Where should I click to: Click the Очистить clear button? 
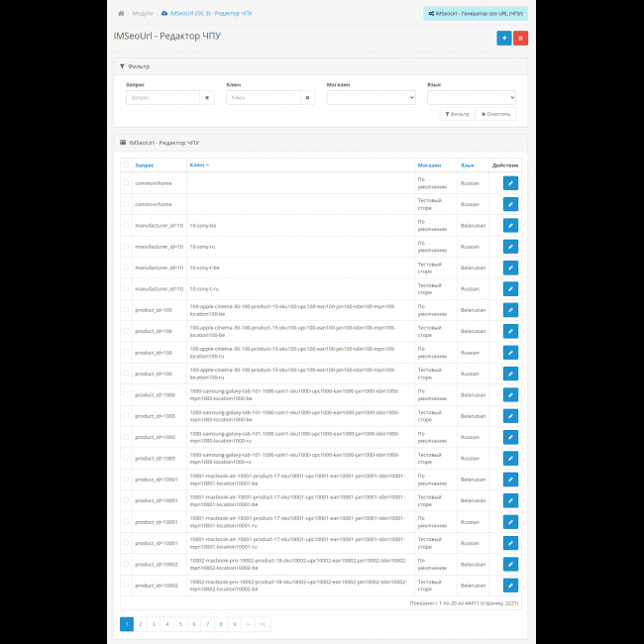[495, 114]
